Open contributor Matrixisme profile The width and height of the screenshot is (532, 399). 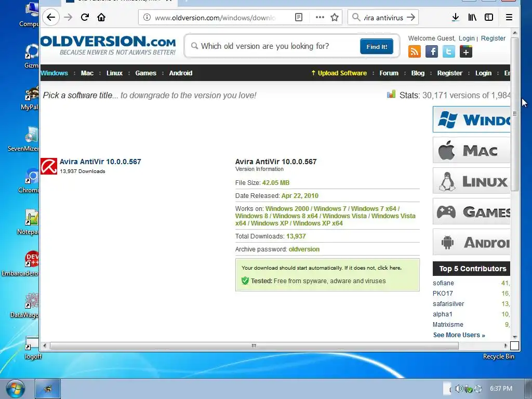click(448, 325)
